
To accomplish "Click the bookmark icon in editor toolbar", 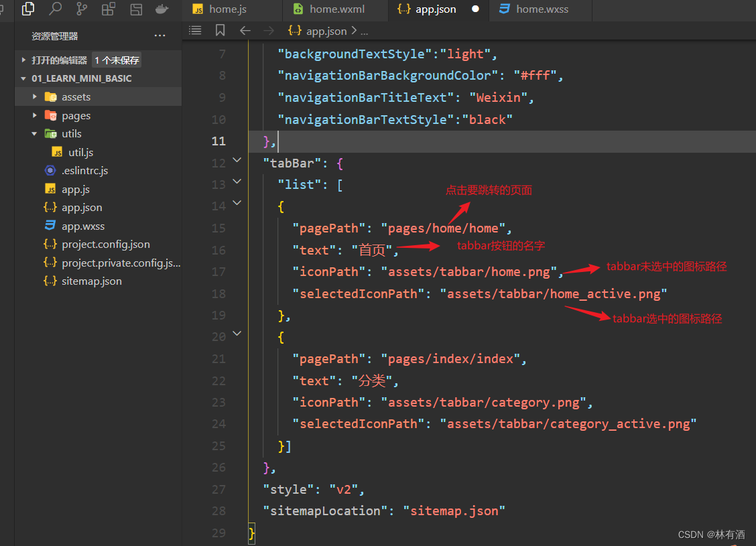I will point(220,30).
